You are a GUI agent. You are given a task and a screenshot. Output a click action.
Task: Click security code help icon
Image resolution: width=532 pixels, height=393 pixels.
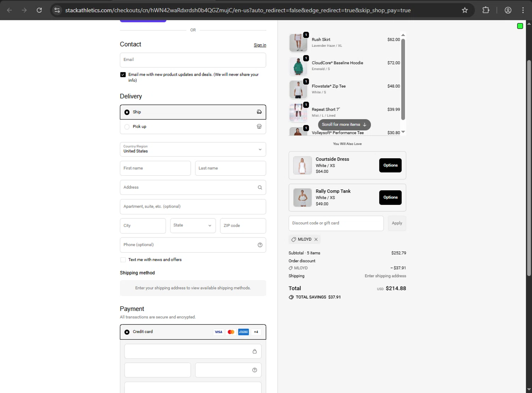(x=255, y=370)
